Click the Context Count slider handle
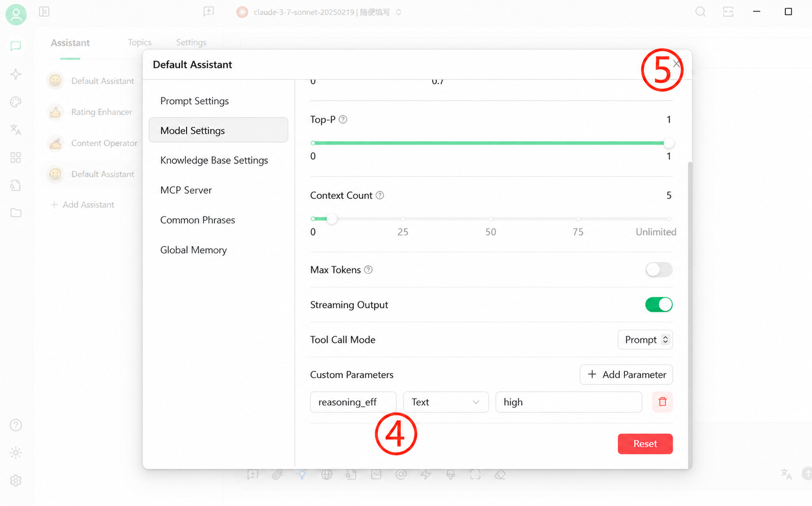The image size is (812, 506). point(332,219)
